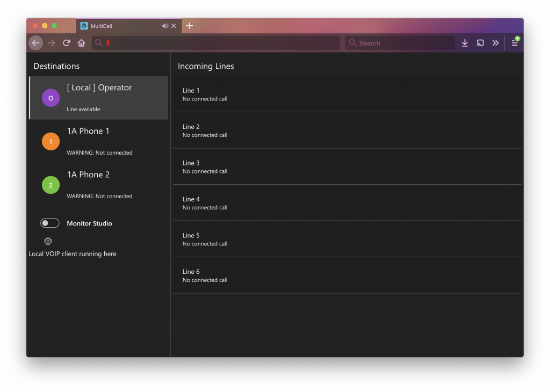Select incoming Line 5 row
550x392 pixels.
pos(347,239)
